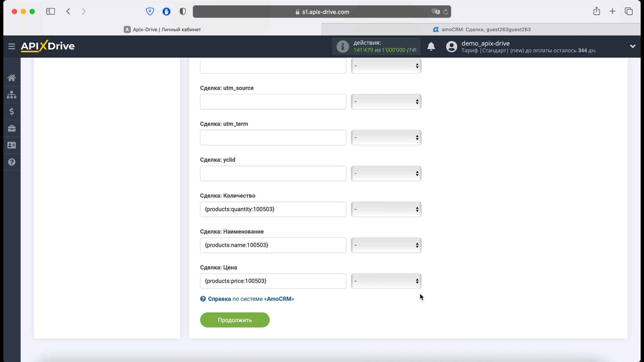Open the briefcase icon in the sidebar
This screenshot has height=362, width=644.
point(12,128)
